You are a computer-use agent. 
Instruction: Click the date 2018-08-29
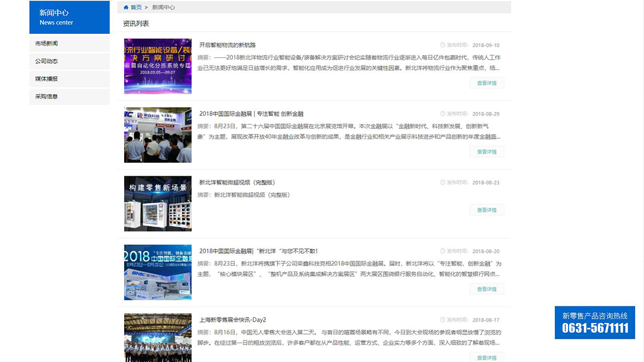[486, 114]
